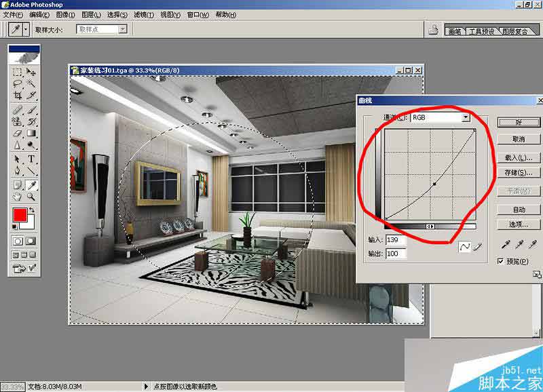Pick the set white point eyedropper
This screenshot has width=543, height=392.
point(533,245)
